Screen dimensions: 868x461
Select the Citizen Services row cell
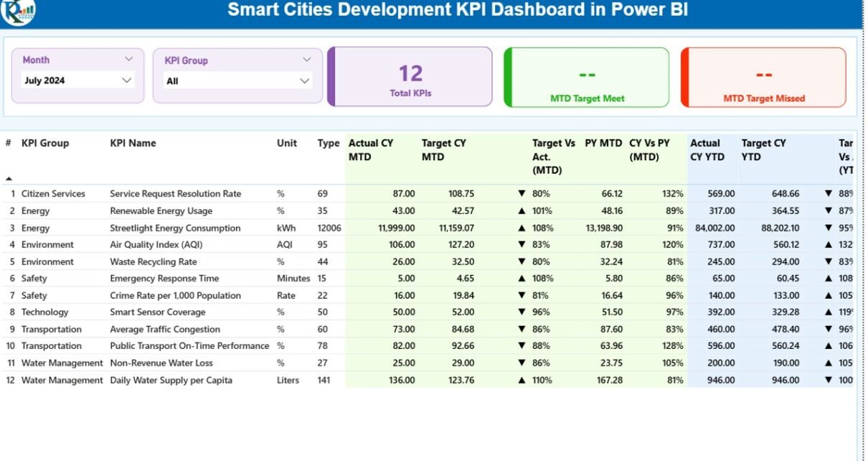point(53,194)
